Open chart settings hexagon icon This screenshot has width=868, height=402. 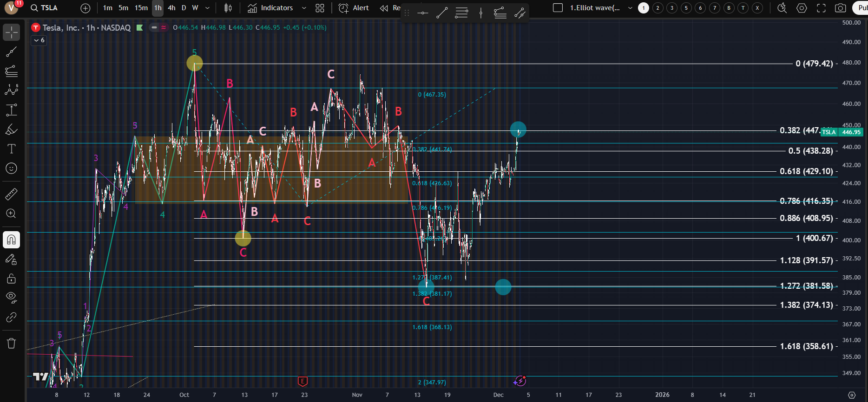click(x=802, y=8)
